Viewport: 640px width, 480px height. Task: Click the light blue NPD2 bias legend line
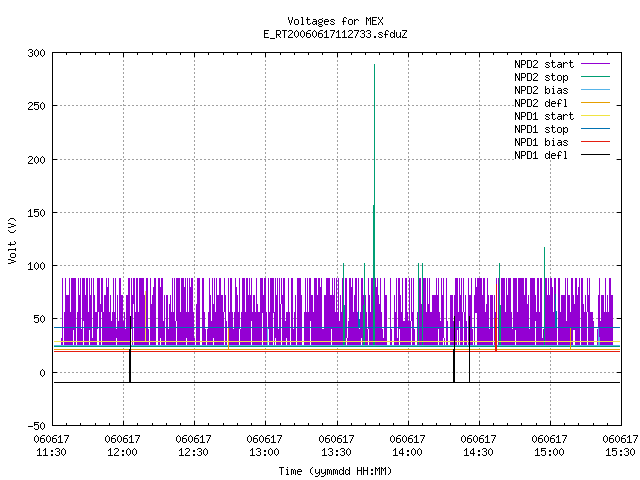(x=596, y=90)
